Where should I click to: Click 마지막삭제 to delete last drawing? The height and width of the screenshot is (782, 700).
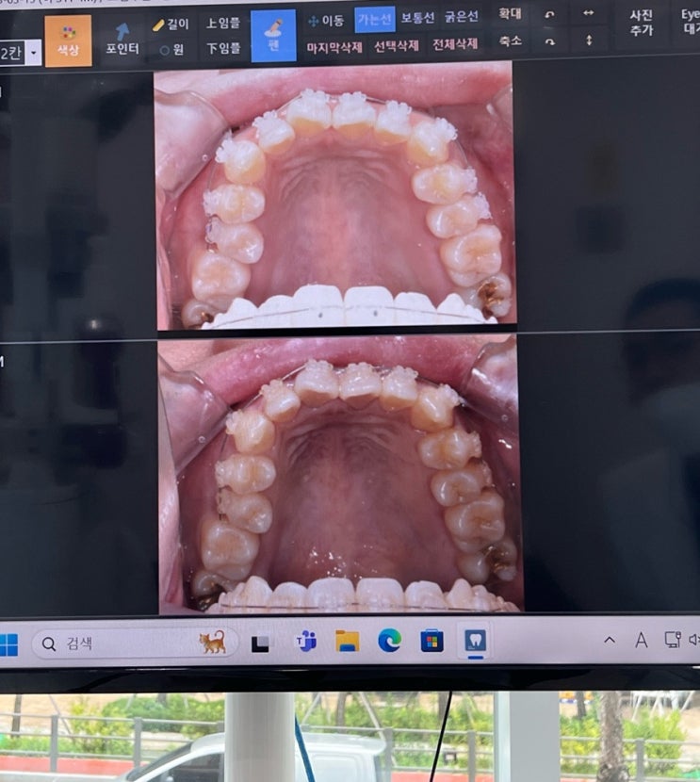pos(334,45)
